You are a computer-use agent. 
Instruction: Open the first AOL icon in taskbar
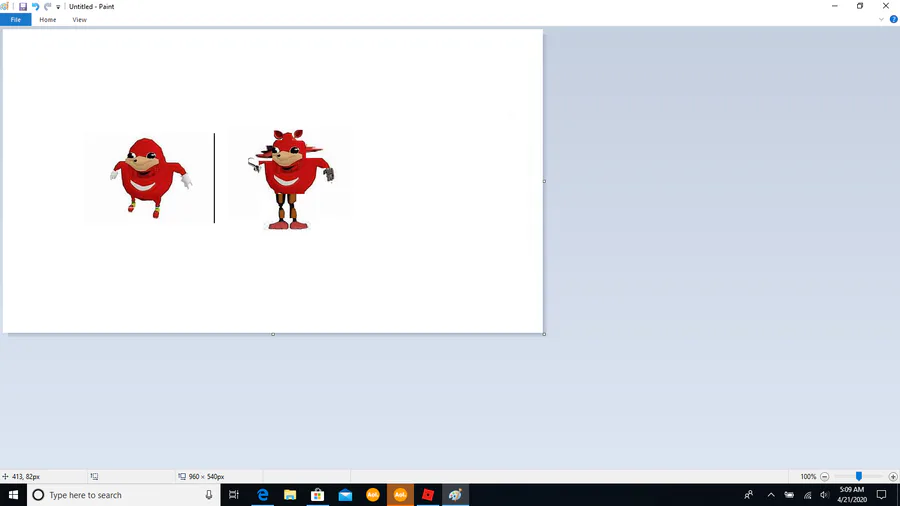[373, 495]
